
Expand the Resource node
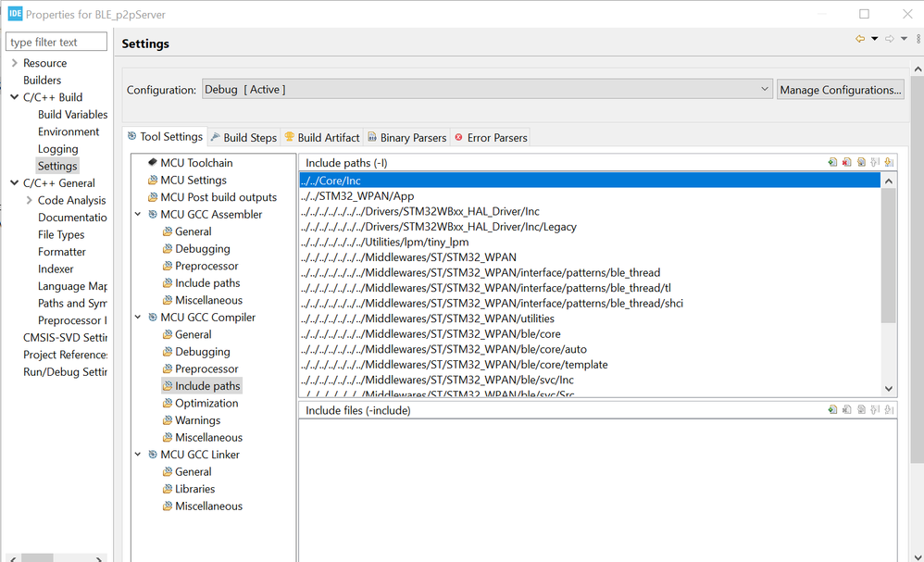[14, 62]
